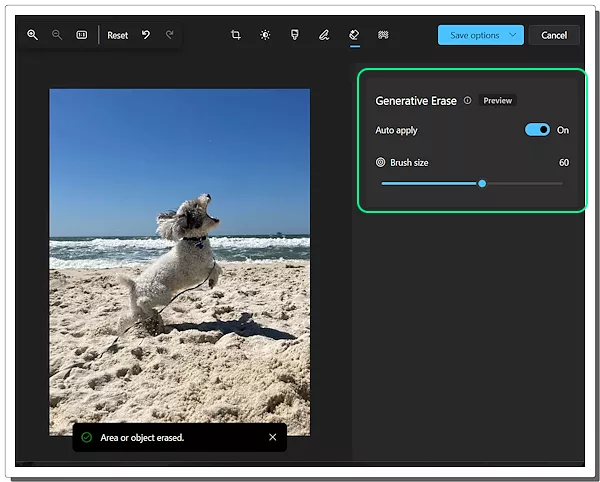Select the Markup pen tool
This screenshot has width=600, height=482.
(324, 35)
